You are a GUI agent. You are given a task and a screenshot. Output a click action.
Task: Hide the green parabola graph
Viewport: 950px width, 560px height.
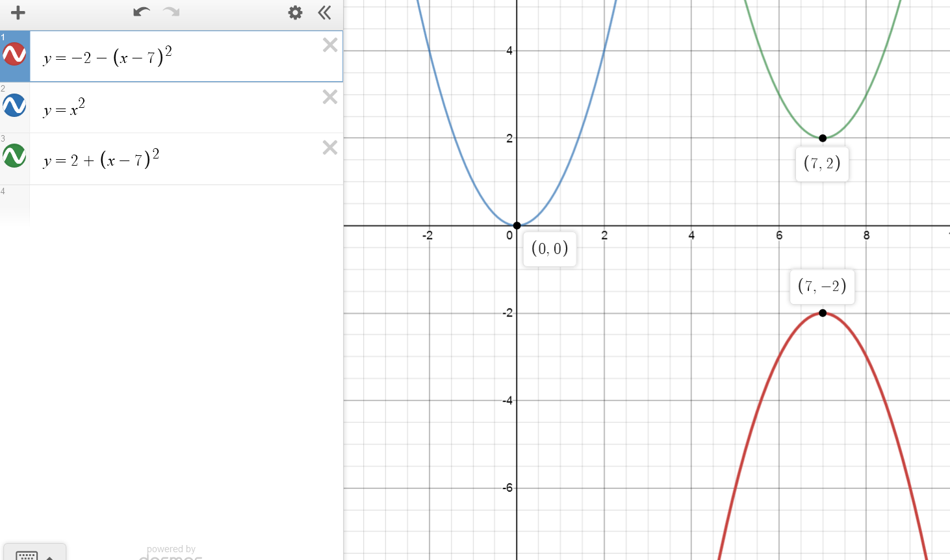(14, 156)
